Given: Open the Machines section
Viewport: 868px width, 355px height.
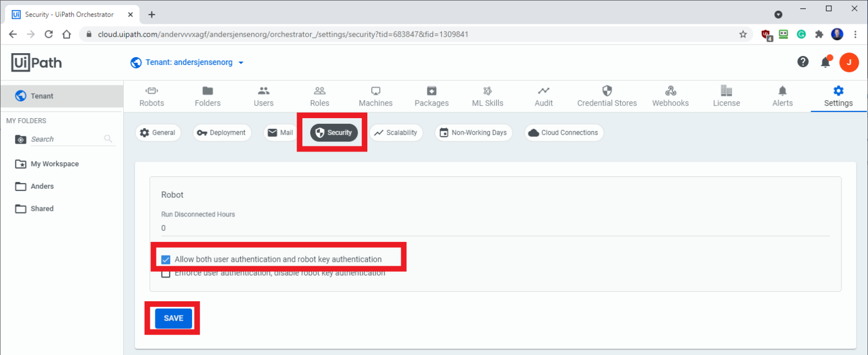Looking at the screenshot, I should point(375,96).
